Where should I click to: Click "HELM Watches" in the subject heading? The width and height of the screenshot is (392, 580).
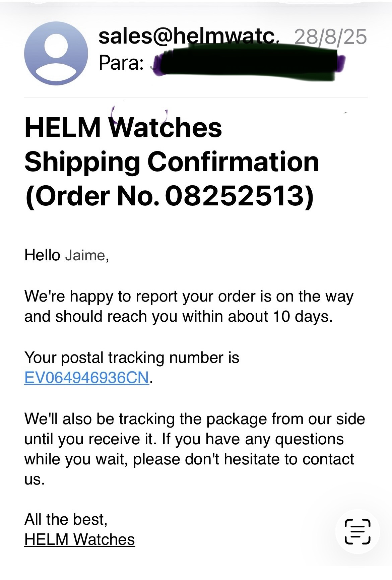123,128
